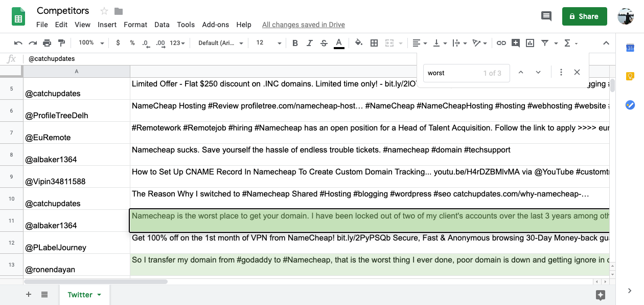Click the Undo arrow
The width and height of the screenshot is (644, 305).
click(18, 43)
